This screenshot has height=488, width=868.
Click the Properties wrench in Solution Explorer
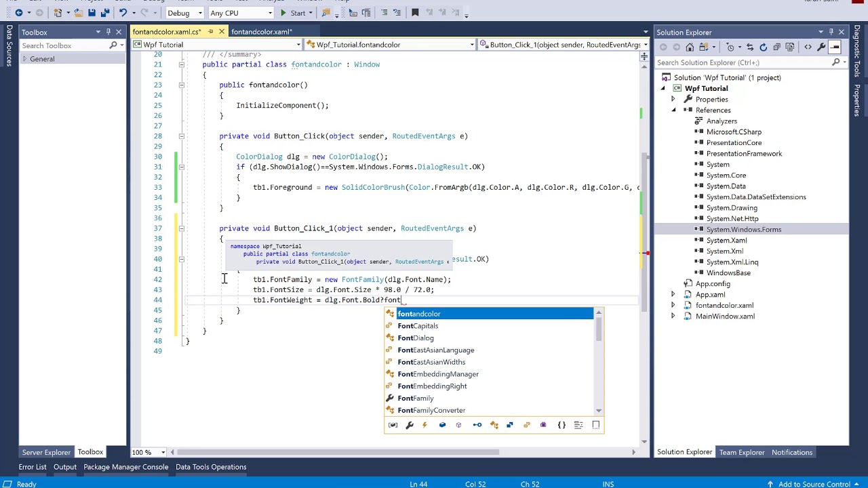coord(821,47)
